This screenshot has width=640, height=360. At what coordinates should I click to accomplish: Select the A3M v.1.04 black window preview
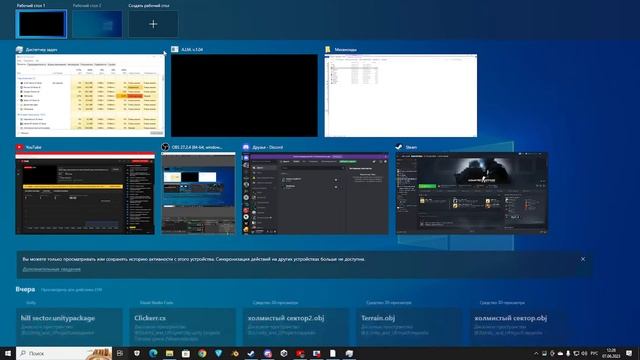244,96
